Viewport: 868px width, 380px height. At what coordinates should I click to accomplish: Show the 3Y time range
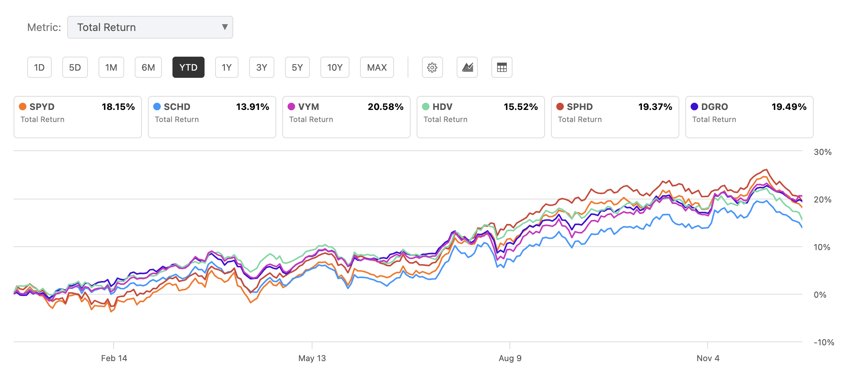click(x=262, y=68)
